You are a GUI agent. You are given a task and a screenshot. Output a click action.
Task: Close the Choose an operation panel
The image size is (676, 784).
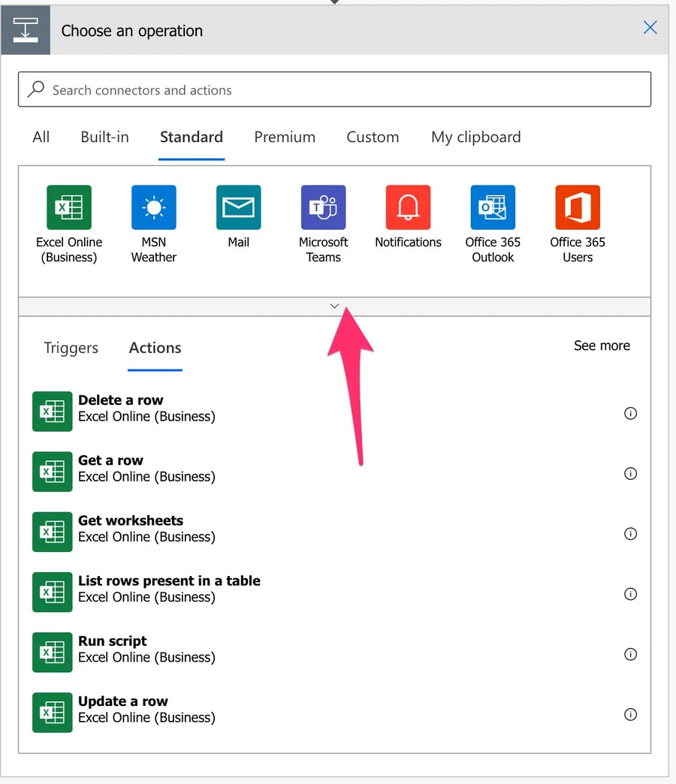pyautogui.click(x=650, y=28)
